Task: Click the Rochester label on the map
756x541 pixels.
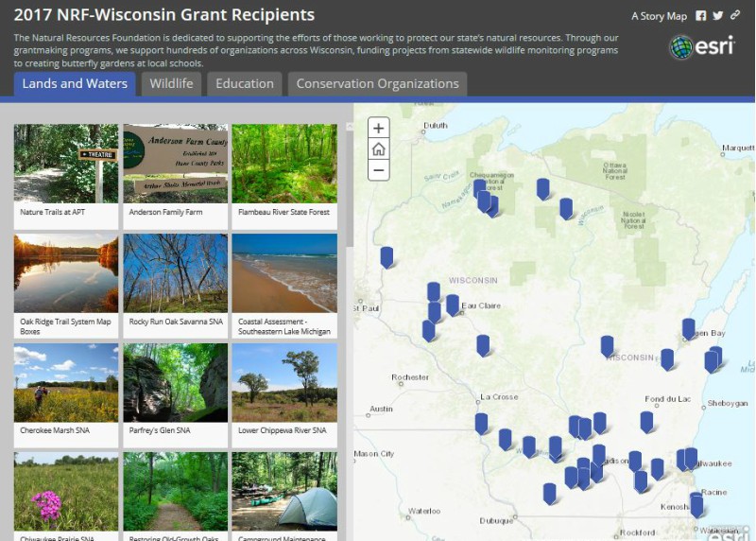Action: tap(410, 377)
